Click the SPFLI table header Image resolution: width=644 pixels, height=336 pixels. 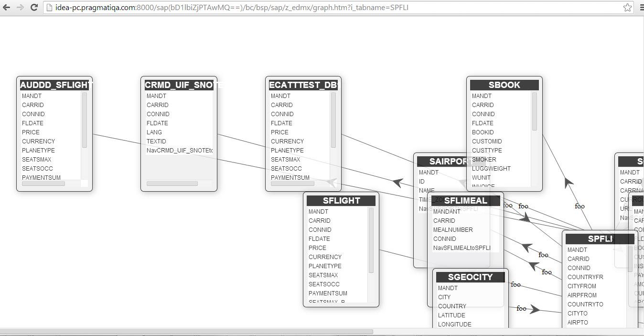(x=600, y=239)
